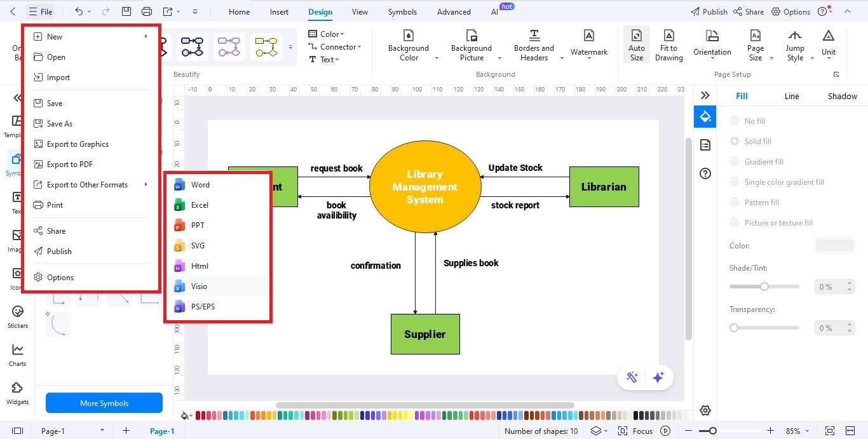
Task: Click the settings gear icon in right strip
Action: [705, 410]
